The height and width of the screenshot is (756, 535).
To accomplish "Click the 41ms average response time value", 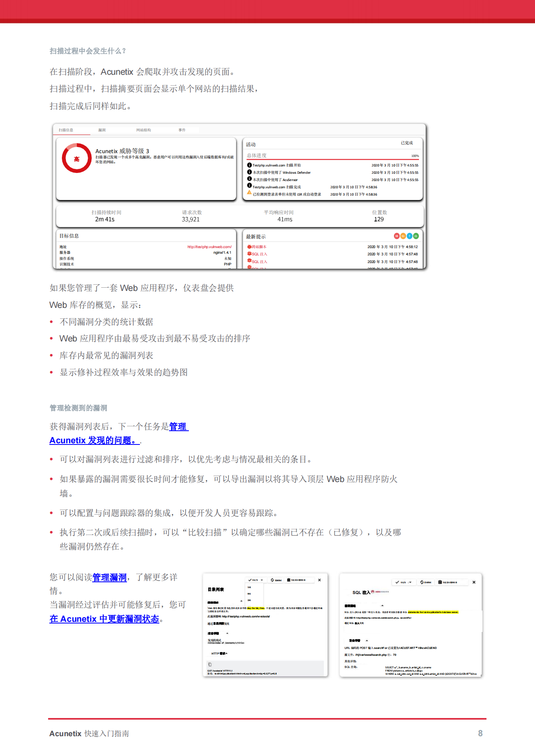I will [x=285, y=219].
